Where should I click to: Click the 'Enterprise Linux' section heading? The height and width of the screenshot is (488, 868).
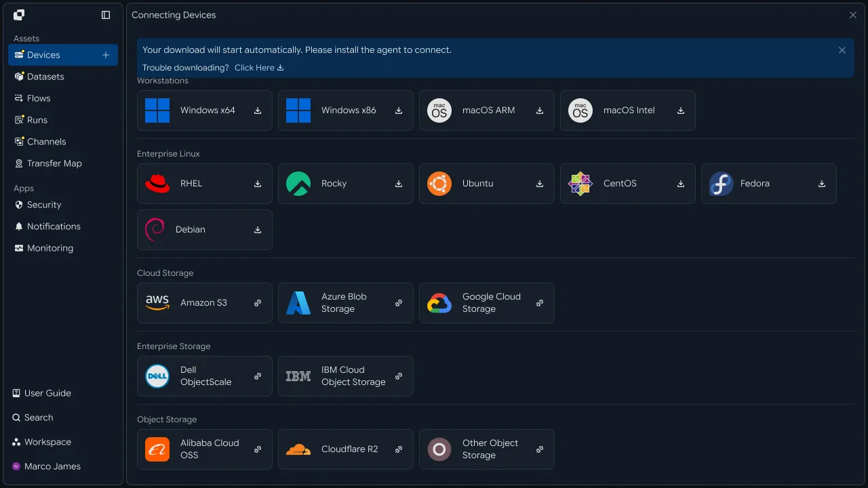coord(168,154)
